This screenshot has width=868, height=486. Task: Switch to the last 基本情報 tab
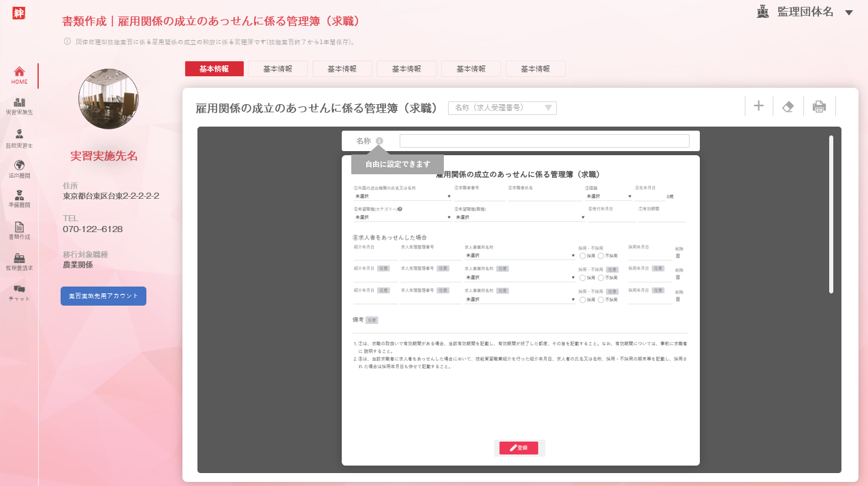535,69
